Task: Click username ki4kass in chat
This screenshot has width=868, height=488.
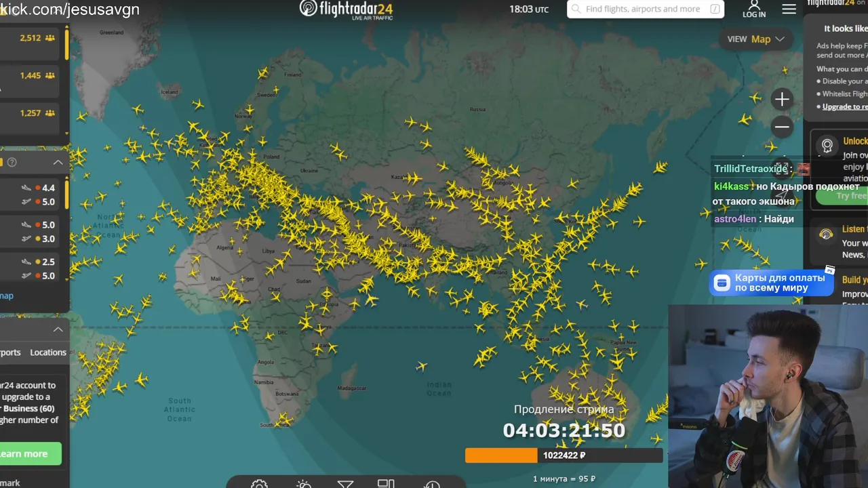Action: coord(732,186)
